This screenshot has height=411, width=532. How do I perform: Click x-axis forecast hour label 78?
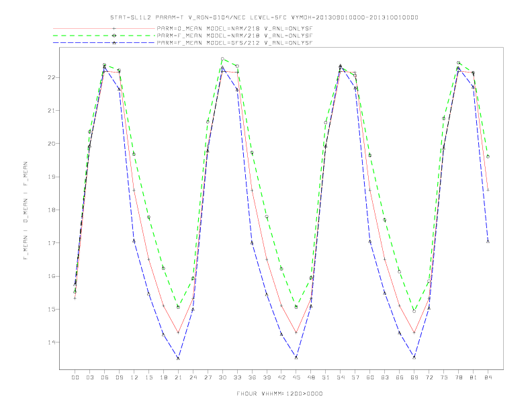tap(459, 377)
